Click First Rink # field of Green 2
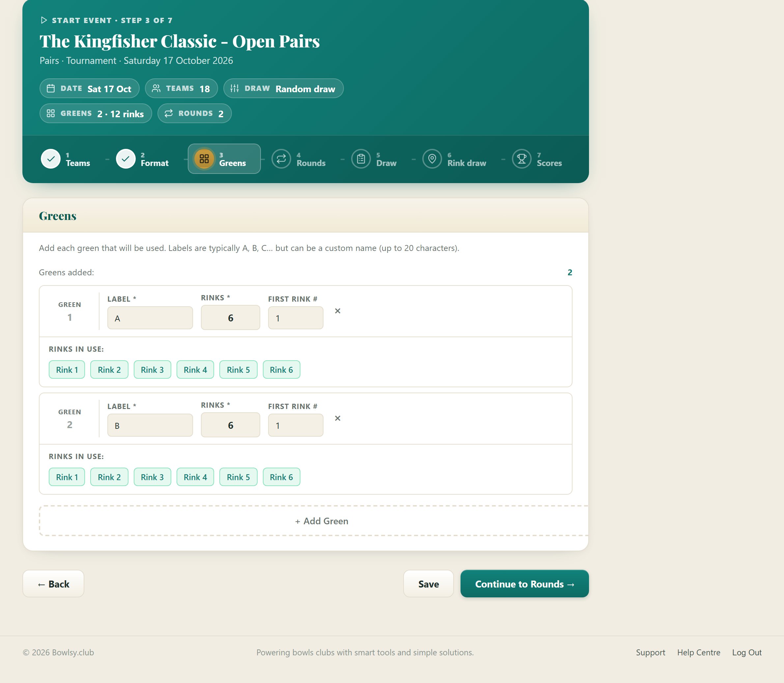784x683 pixels. (x=295, y=425)
